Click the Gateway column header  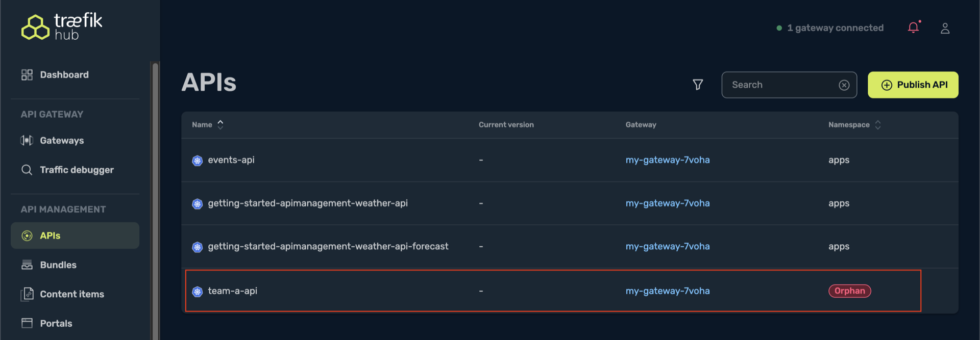click(x=641, y=125)
